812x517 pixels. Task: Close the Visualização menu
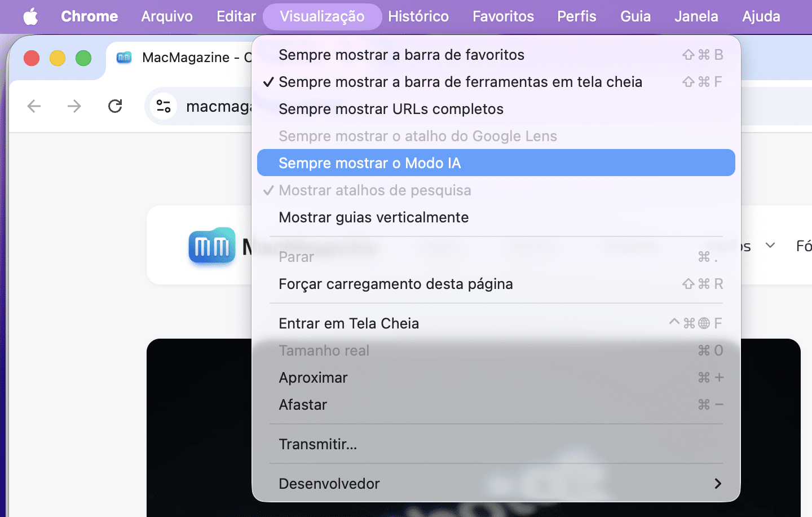(322, 16)
